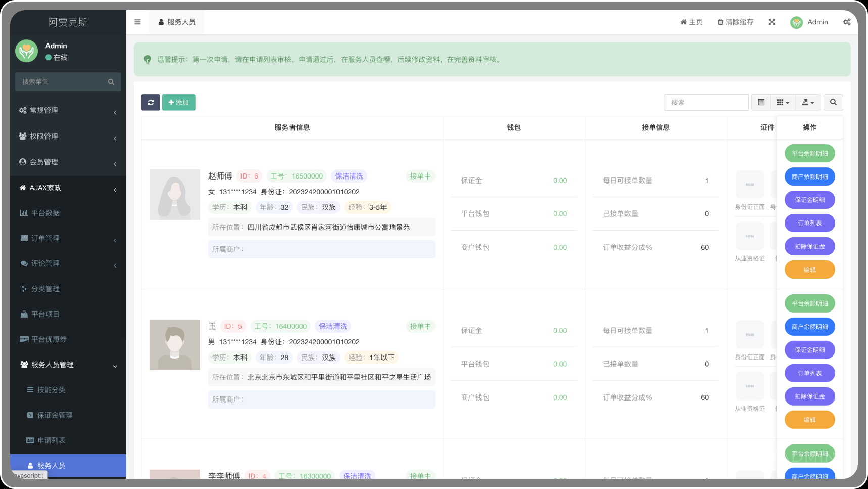Viewport: 868px width, 489px height.
Task: Open 申请列表 in the sidebar
Action: (51, 440)
